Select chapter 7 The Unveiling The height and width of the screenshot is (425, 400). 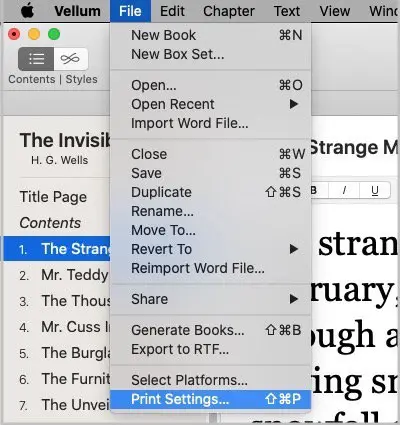(57, 405)
